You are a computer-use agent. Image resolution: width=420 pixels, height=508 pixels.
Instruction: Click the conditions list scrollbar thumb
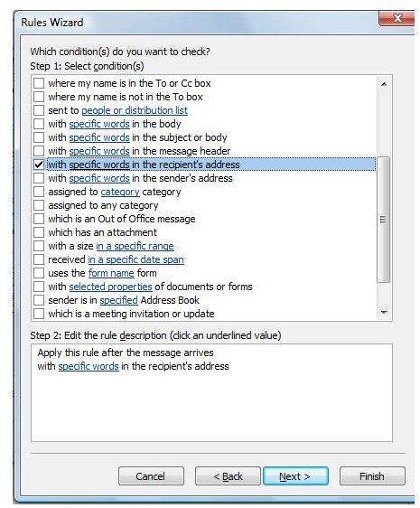point(384,220)
